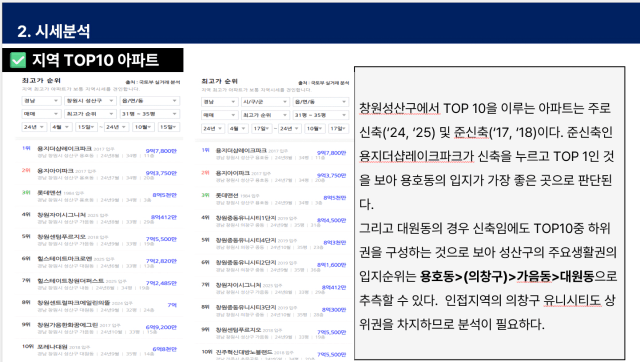Open the 4월 month dropdown in the left panel

click(61, 127)
